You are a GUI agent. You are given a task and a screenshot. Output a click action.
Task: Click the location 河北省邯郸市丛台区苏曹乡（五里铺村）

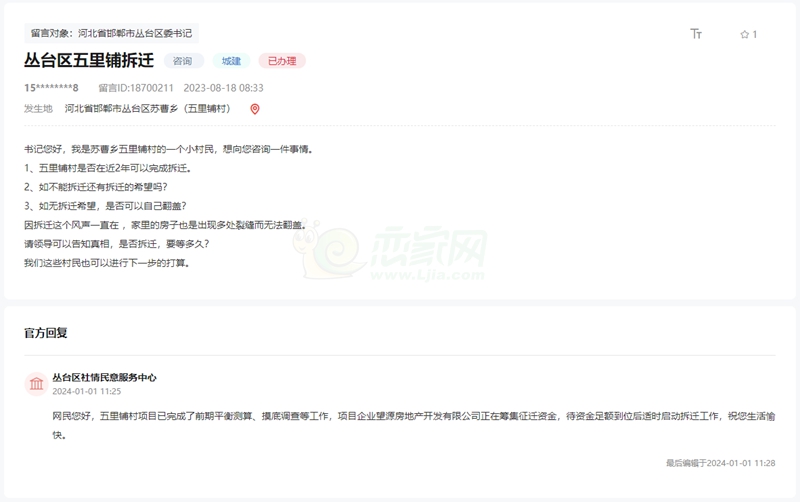click(x=147, y=109)
